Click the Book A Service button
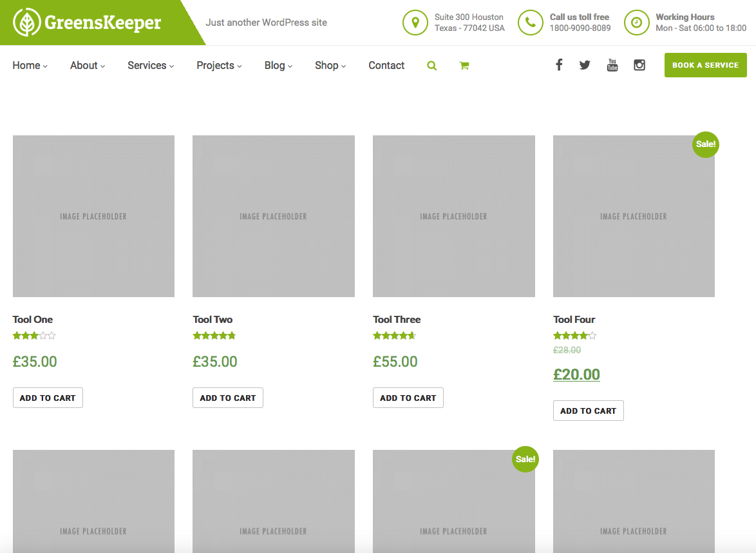 (705, 65)
